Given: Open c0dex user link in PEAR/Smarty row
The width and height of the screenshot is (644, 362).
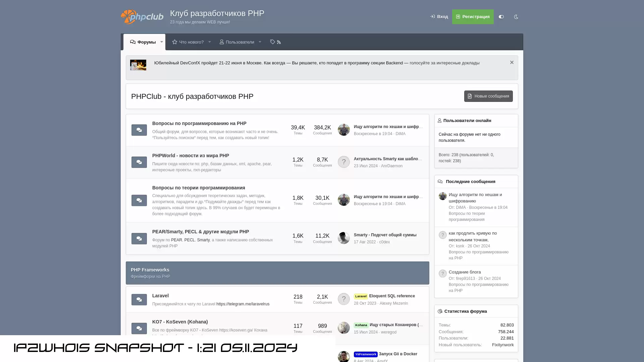Looking at the screenshot, I should (384, 242).
